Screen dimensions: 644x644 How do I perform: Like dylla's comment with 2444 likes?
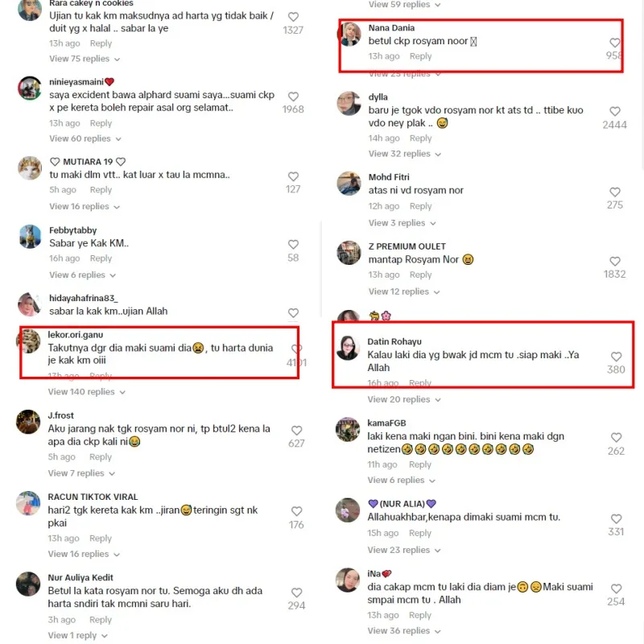point(614,111)
